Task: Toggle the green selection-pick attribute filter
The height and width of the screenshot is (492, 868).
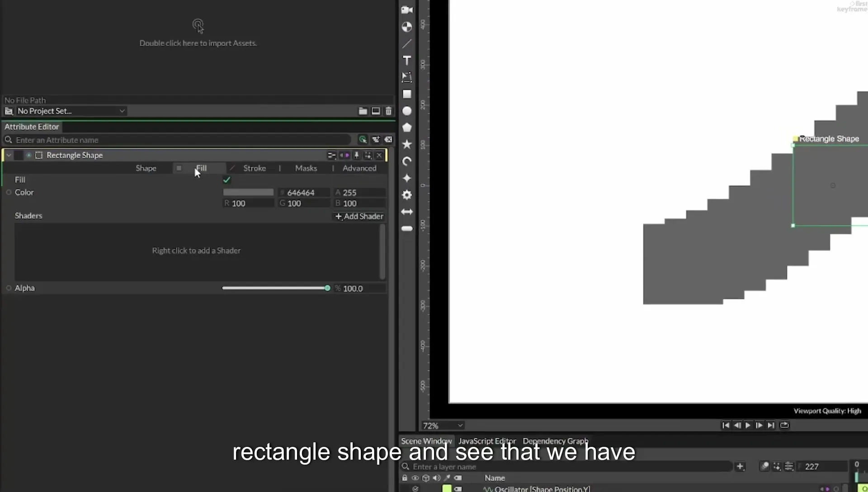Action: click(363, 140)
